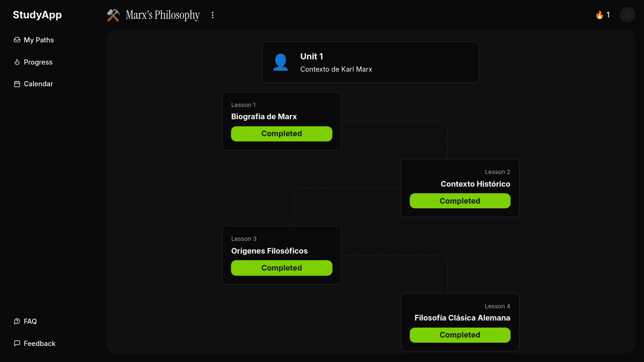Viewport: 644px width, 362px height.
Task: Click the Calendar icon in sidebar
Action: [17, 84]
